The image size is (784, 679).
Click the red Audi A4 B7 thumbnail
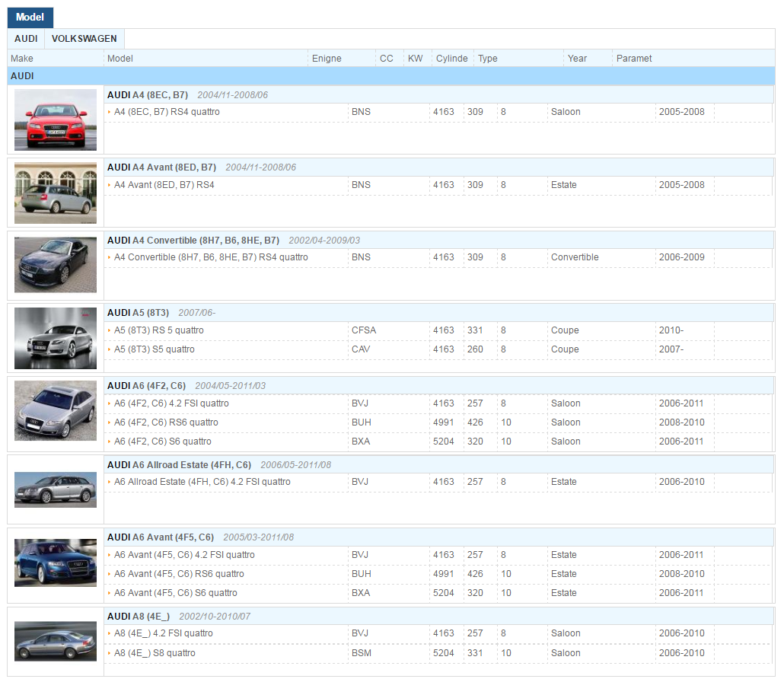(x=56, y=120)
